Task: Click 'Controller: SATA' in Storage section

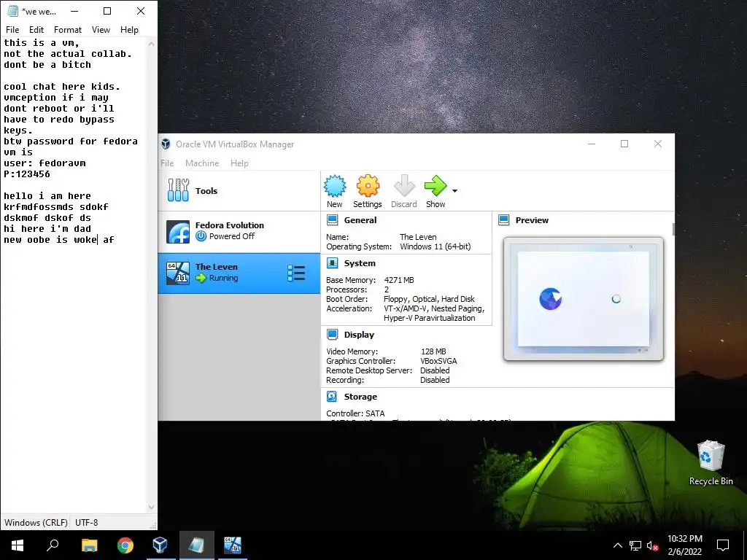Action: pyautogui.click(x=355, y=413)
